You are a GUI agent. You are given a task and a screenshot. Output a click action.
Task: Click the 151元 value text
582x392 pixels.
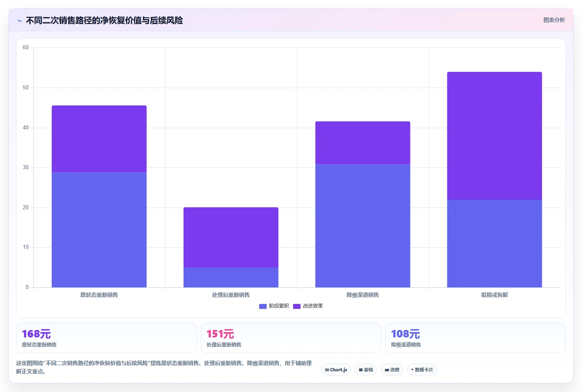(220, 334)
